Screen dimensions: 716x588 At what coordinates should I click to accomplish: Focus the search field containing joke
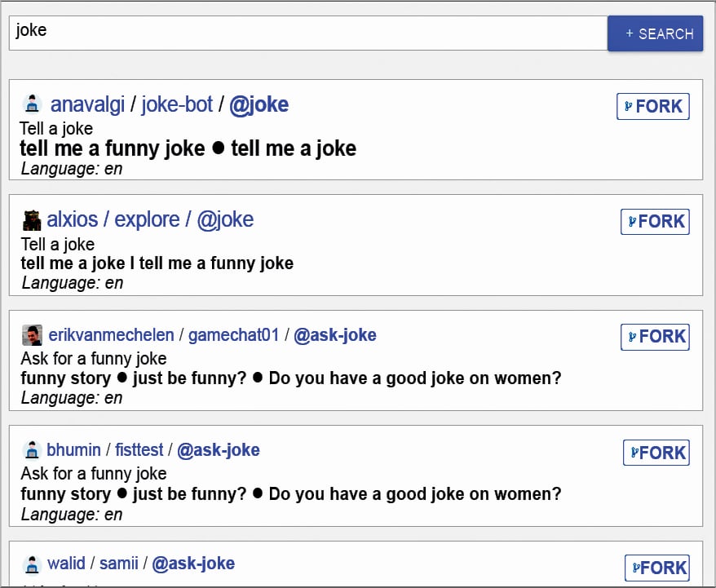click(307, 33)
